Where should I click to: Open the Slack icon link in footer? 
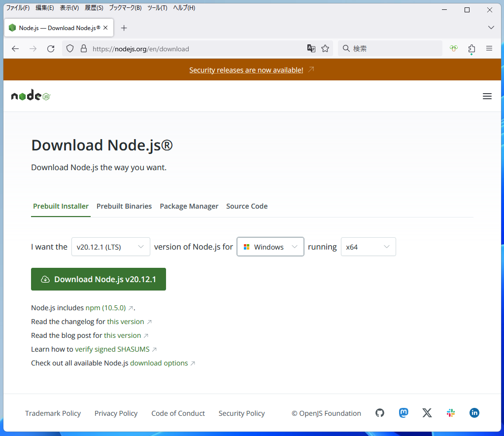[451, 413]
